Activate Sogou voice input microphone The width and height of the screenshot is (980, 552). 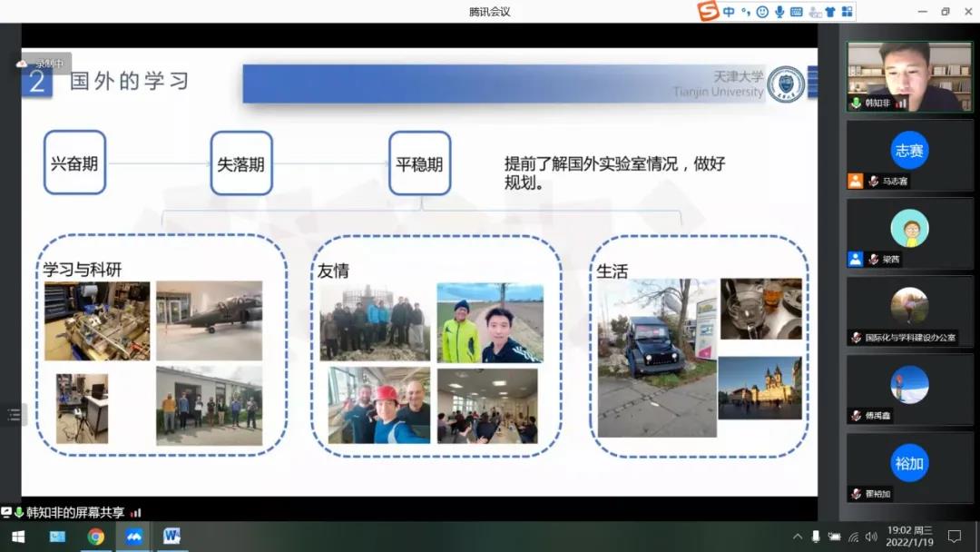779,12
